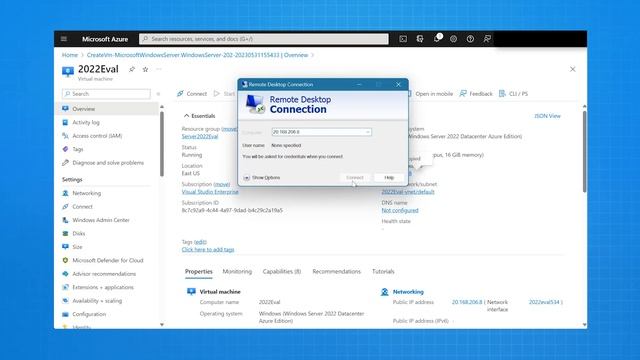
Task: Open Visual Studio Enterprise subscription link
Action: coord(210,192)
